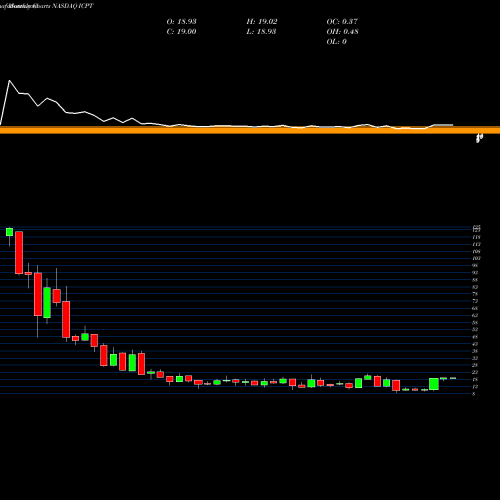This screenshot has width=500, height=500.
Task: Select the low value 'L: 18.93'
Action: coord(261,32)
